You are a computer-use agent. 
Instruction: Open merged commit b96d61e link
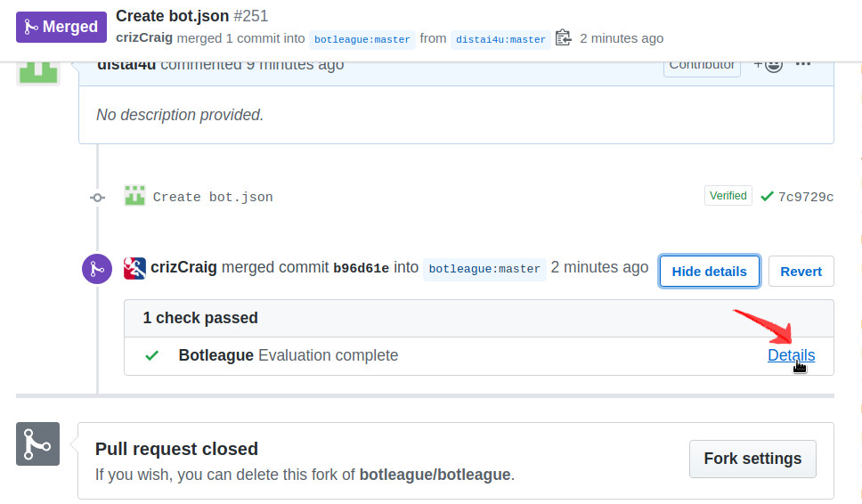(361, 268)
